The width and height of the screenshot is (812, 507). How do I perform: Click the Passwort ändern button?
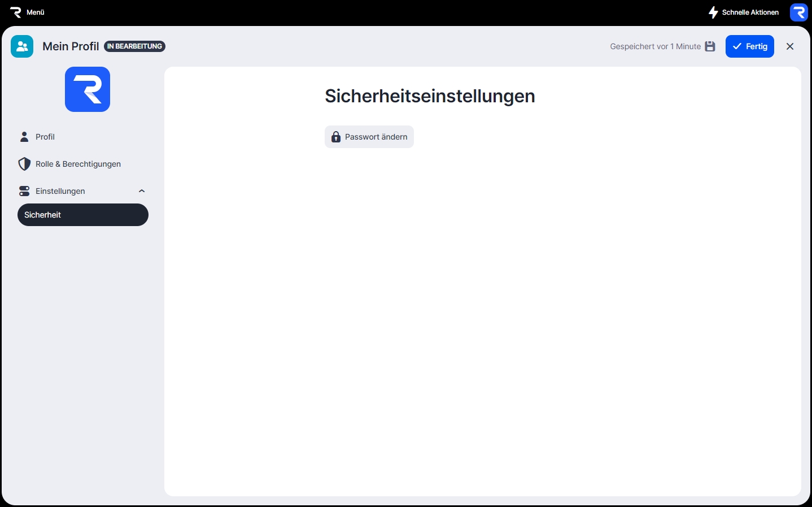click(369, 137)
